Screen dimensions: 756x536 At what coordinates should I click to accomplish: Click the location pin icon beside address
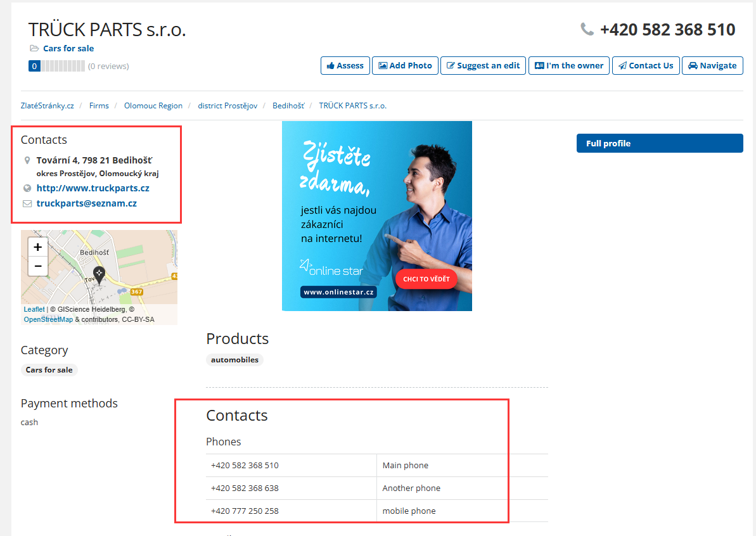click(27, 160)
